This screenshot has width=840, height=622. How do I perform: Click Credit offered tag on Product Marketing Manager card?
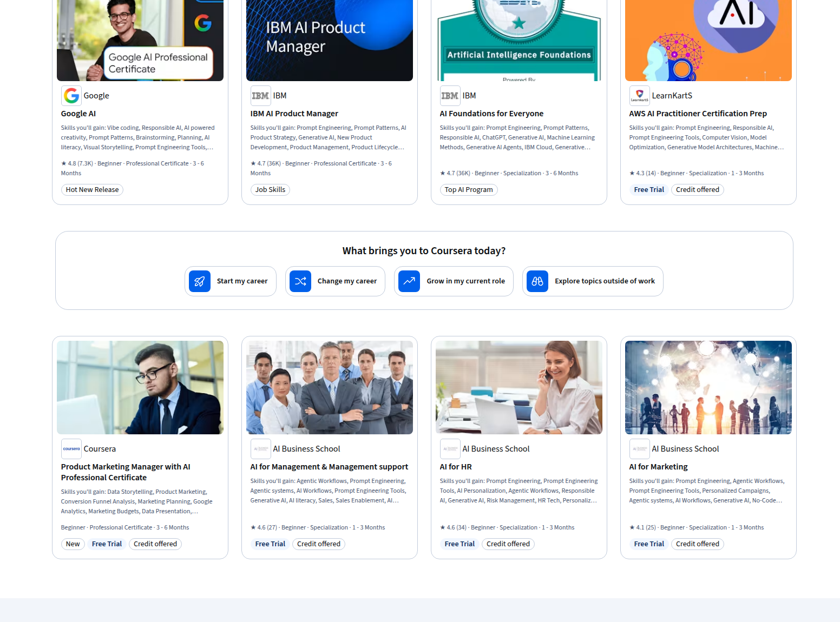(155, 544)
